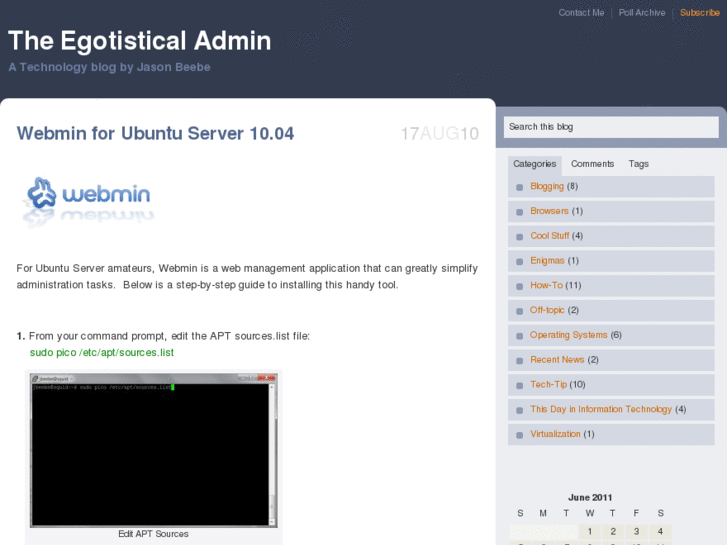Click the Edit APT Sources caption
The image size is (727, 545).
[x=153, y=534]
